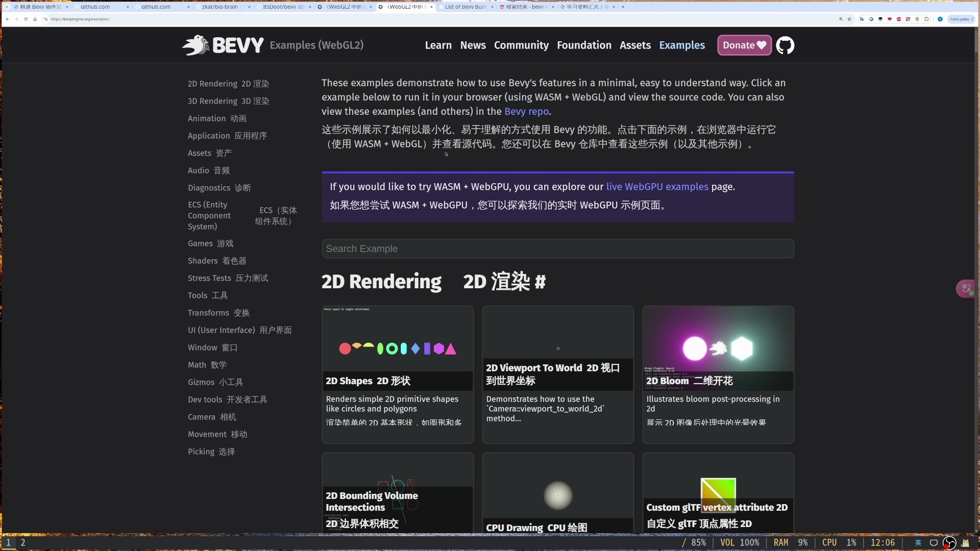Screen dimensions: 980x551
Task: Jump to Math section in sidebar
Action: [207, 365]
